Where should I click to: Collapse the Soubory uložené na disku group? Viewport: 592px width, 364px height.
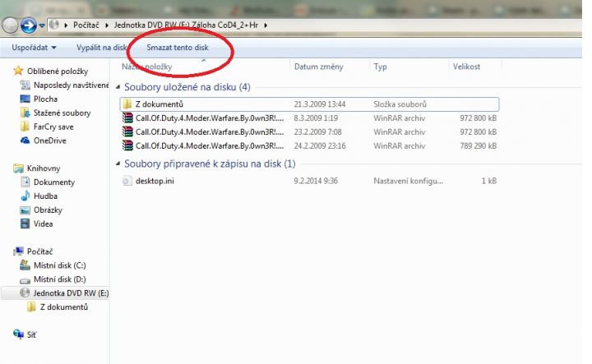[x=118, y=87]
